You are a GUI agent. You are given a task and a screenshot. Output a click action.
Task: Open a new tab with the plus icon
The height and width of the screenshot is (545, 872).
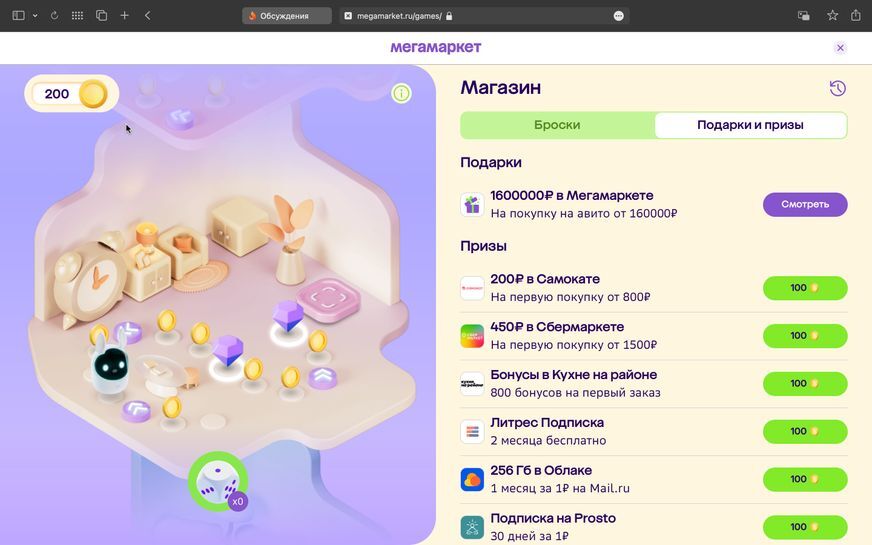click(125, 16)
